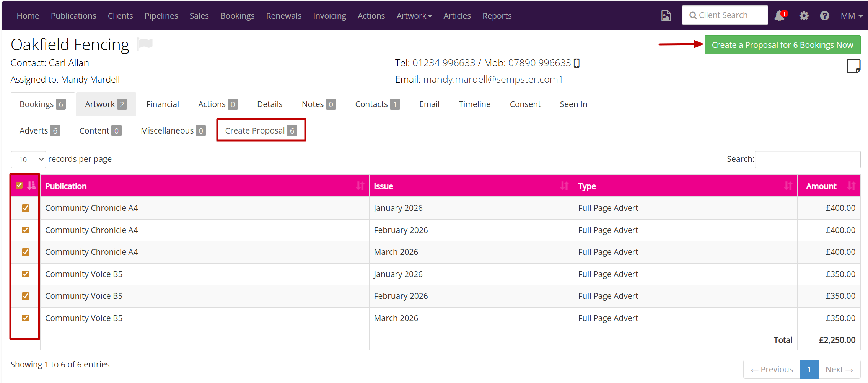Open Publications in the navbar

(x=73, y=16)
